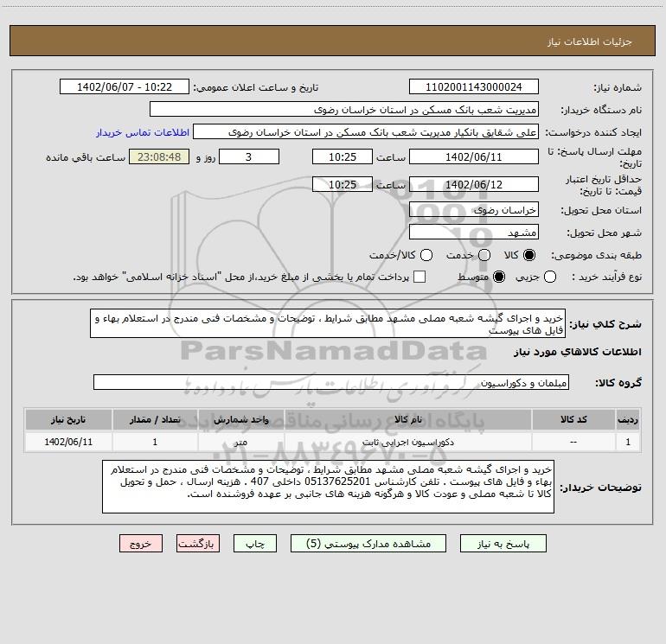Click the need number field 1102001143000024

click(474, 86)
